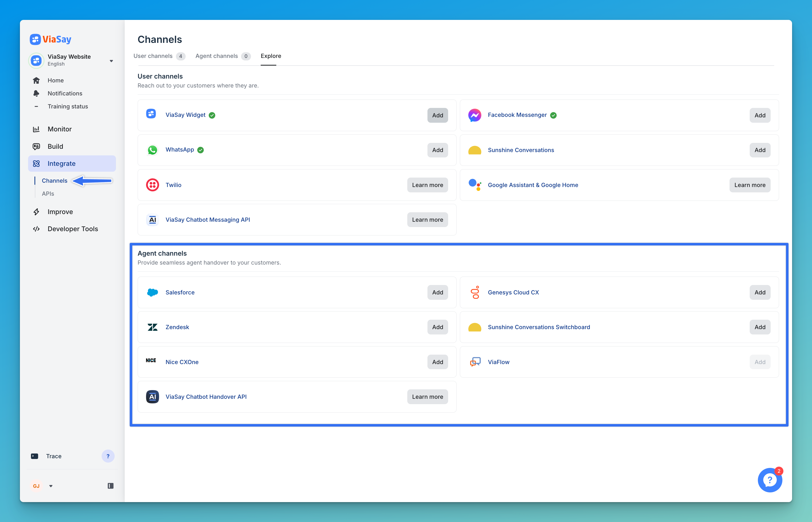Click the ViaSay logo in sidebar
The image size is (812, 522).
click(x=51, y=39)
